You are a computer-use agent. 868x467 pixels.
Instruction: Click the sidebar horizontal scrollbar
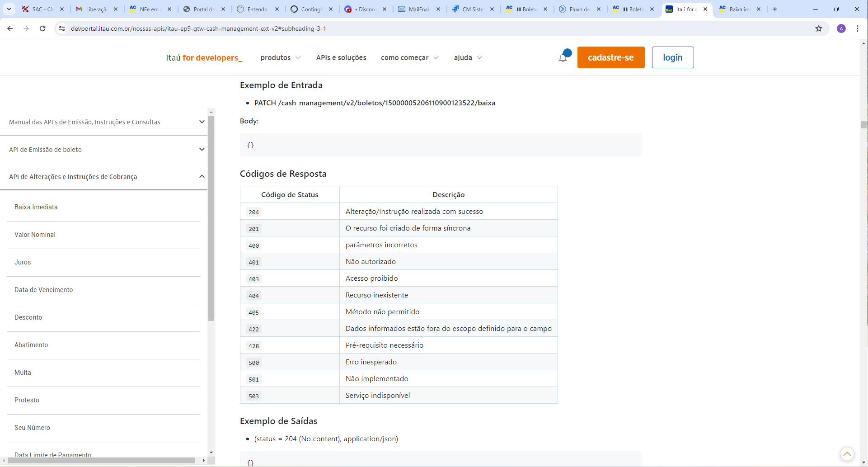[101, 460]
